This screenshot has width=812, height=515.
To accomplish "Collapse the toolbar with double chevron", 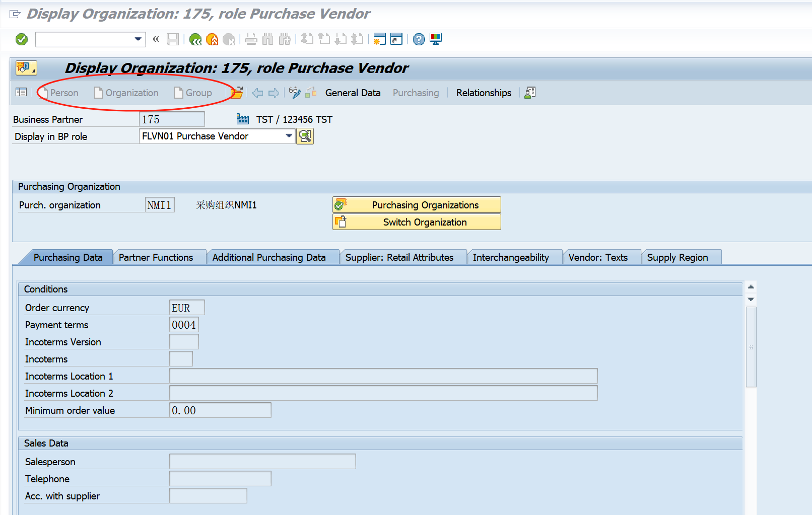I will tap(155, 39).
